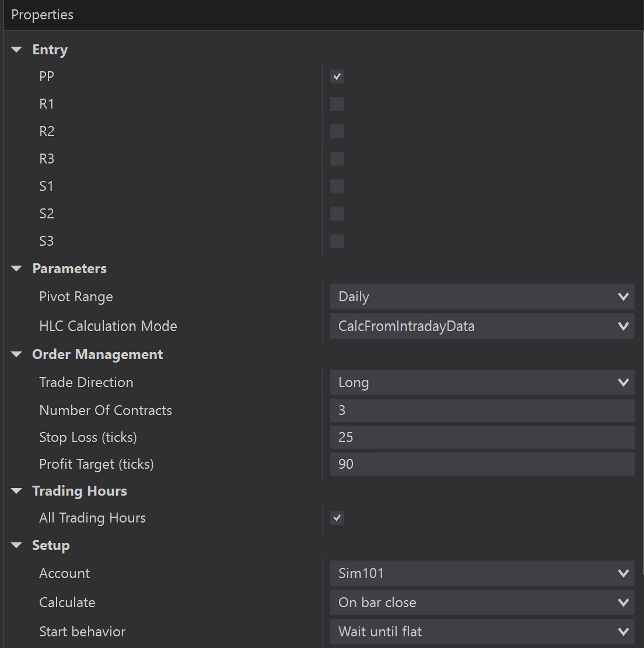Open the HLC Calculation Mode dropdown
This screenshot has width=644, height=648.
(x=482, y=326)
